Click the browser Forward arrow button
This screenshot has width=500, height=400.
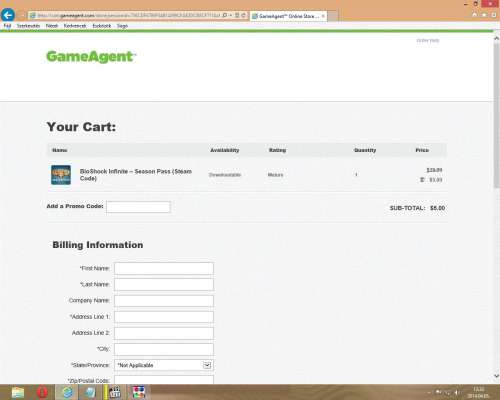tap(22, 15)
